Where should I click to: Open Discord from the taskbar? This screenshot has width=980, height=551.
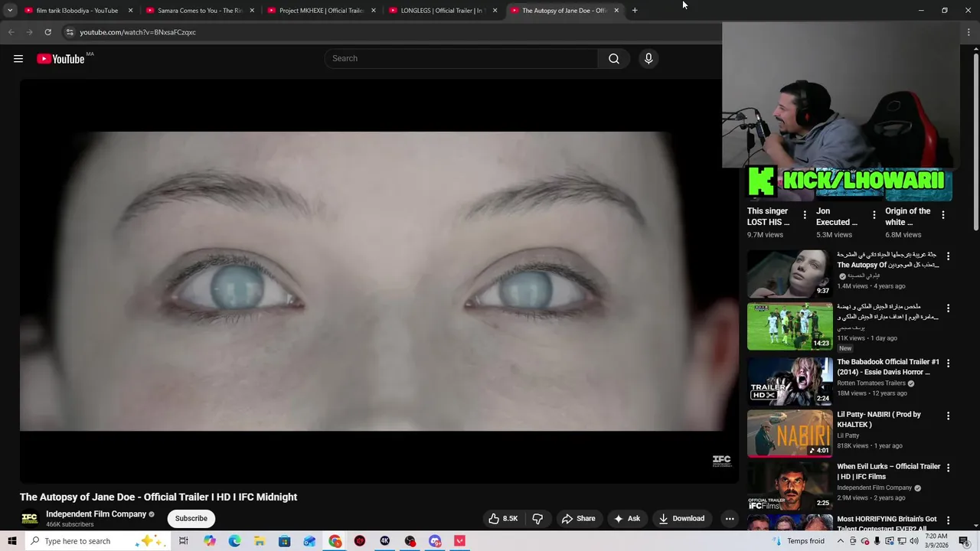[x=435, y=541]
